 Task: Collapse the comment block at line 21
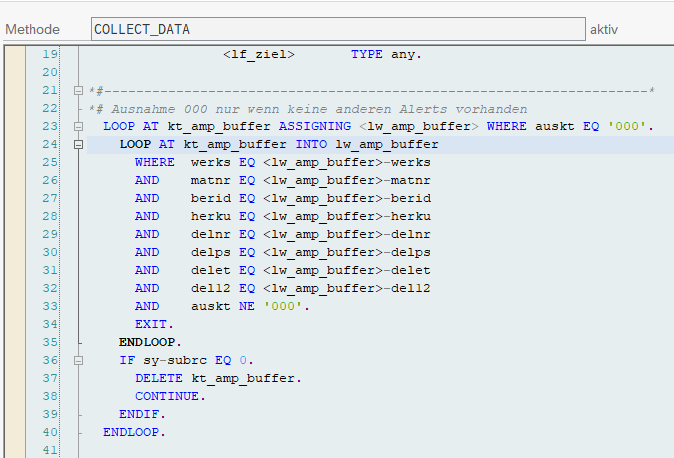pyautogui.click(x=79, y=91)
